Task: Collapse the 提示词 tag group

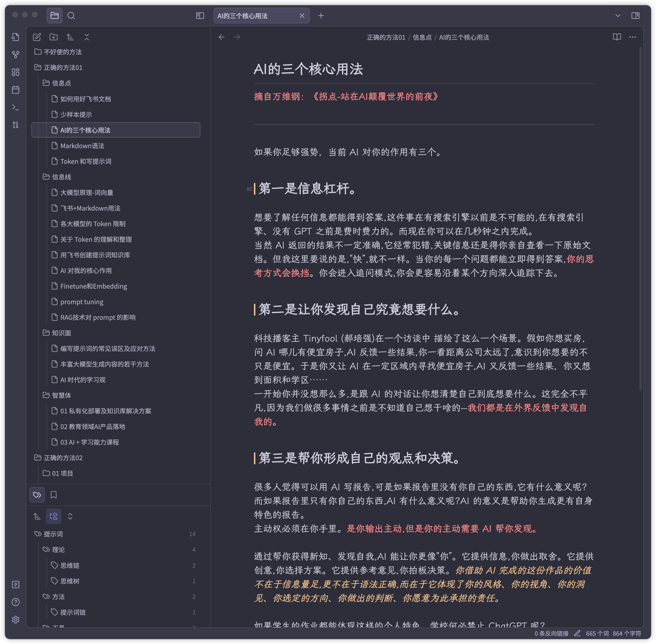Action: click(116, 534)
